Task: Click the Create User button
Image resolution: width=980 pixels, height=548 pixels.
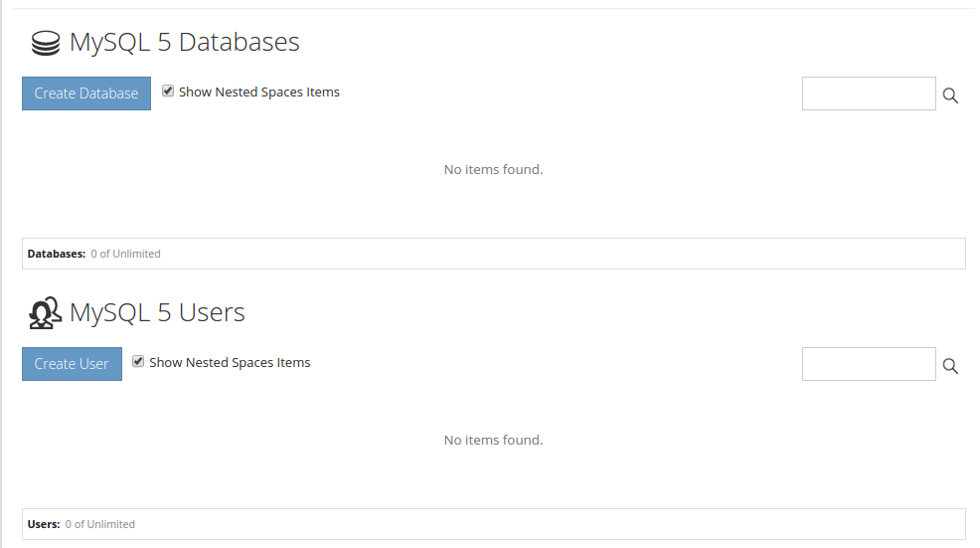Action: pos(72,363)
